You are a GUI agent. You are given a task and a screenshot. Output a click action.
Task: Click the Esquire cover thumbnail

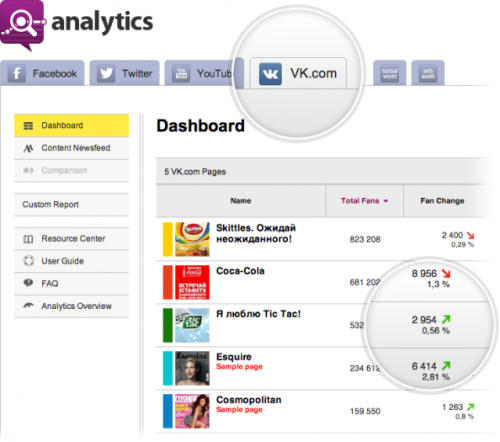pyautogui.click(x=192, y=368)
